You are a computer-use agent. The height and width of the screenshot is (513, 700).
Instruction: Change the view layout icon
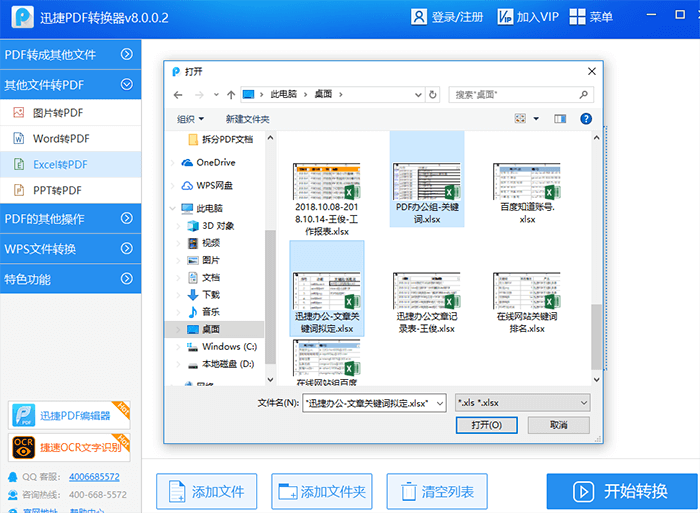click(x=520, y=118)
